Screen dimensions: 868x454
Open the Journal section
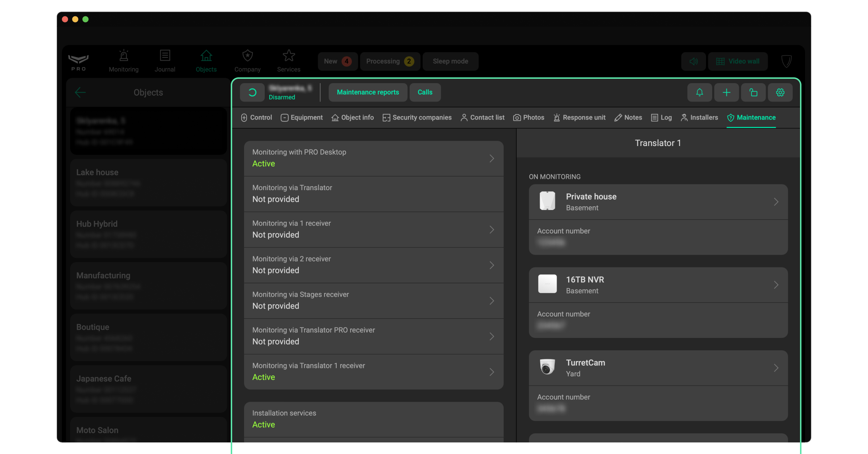(x=165, y=61)
